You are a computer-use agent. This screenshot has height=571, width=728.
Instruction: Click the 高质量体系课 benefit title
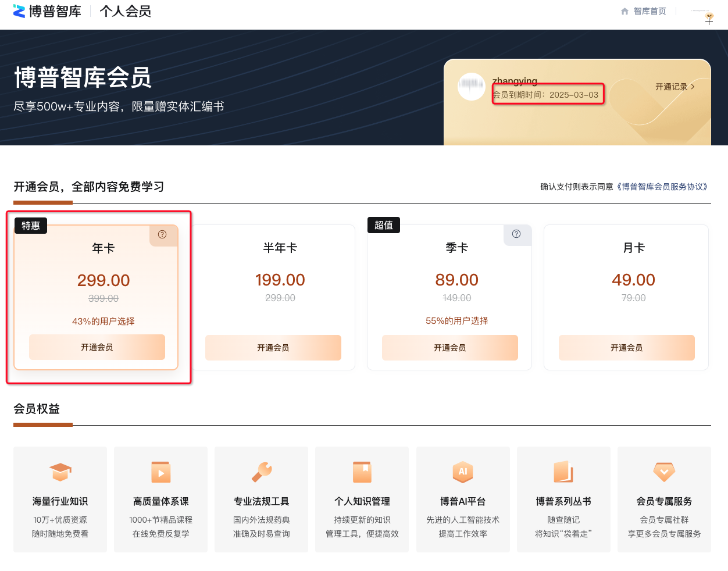(x=161, y=501)
